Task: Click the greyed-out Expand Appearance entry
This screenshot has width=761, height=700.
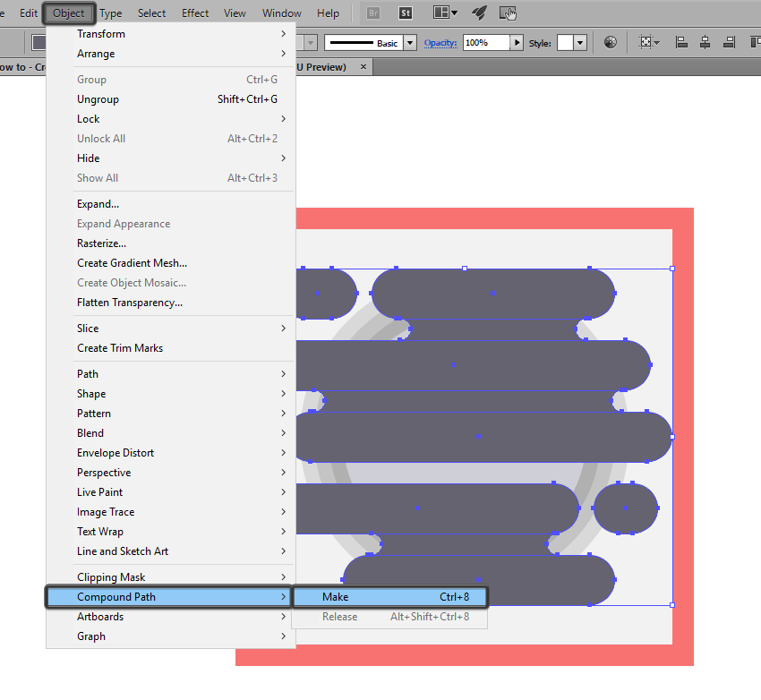Action: point(171,224)
